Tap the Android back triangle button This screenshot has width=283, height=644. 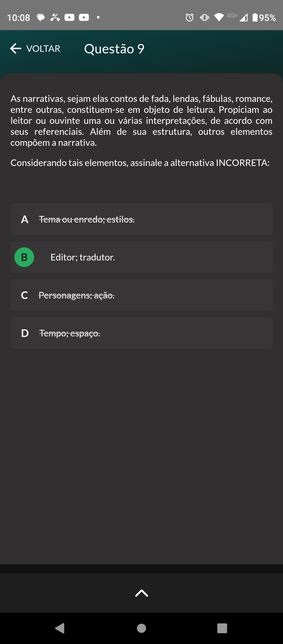coord(60,628)
